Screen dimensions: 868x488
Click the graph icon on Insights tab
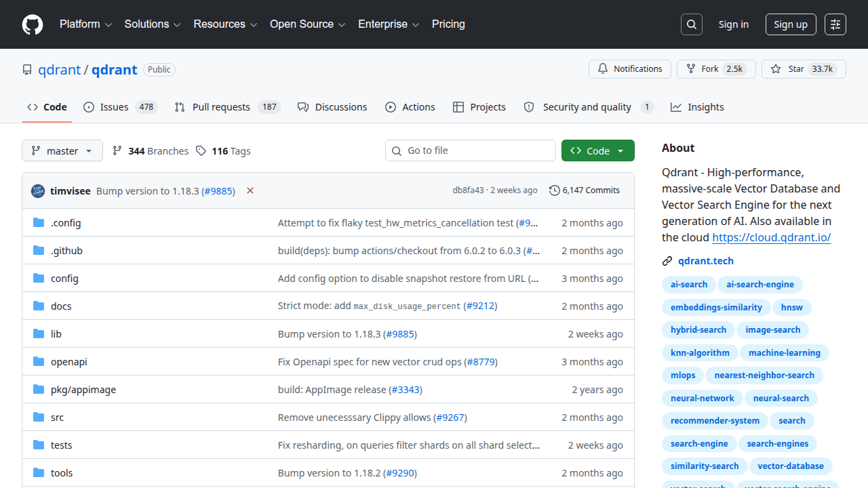(x=676, y=107)
